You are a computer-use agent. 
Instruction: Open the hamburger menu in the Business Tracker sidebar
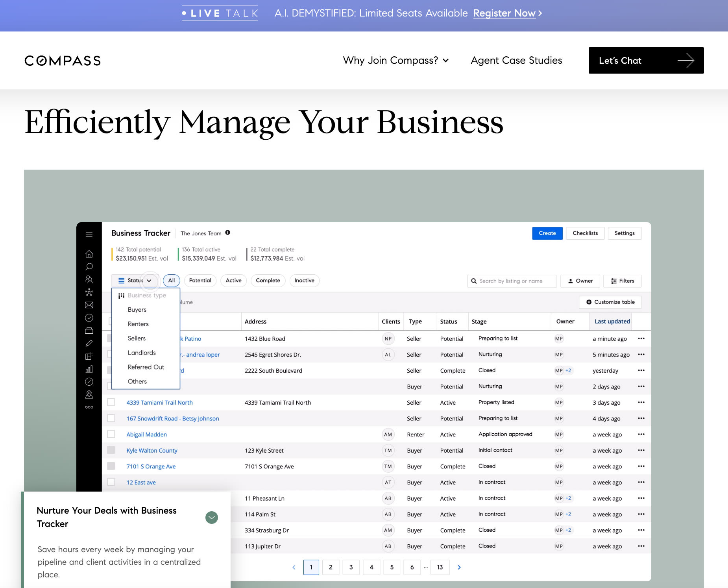pos(89,235)
